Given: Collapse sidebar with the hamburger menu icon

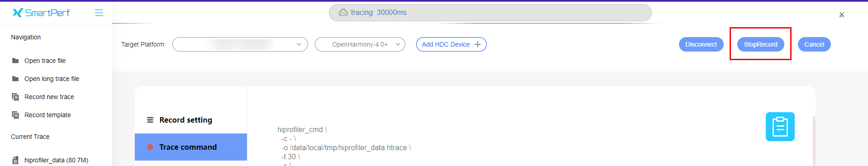Looking at the screenshot, I should click(99, 13).
